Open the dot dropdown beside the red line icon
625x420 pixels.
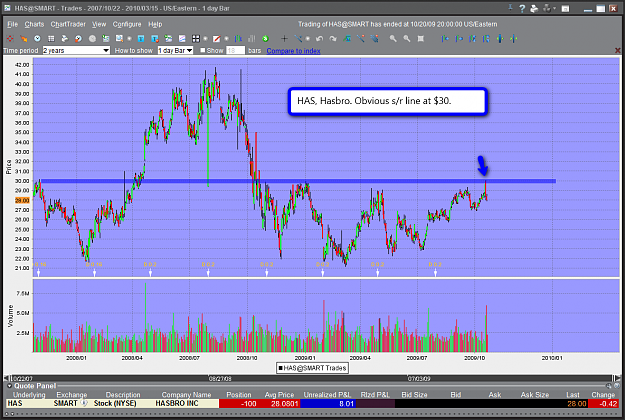226,39
